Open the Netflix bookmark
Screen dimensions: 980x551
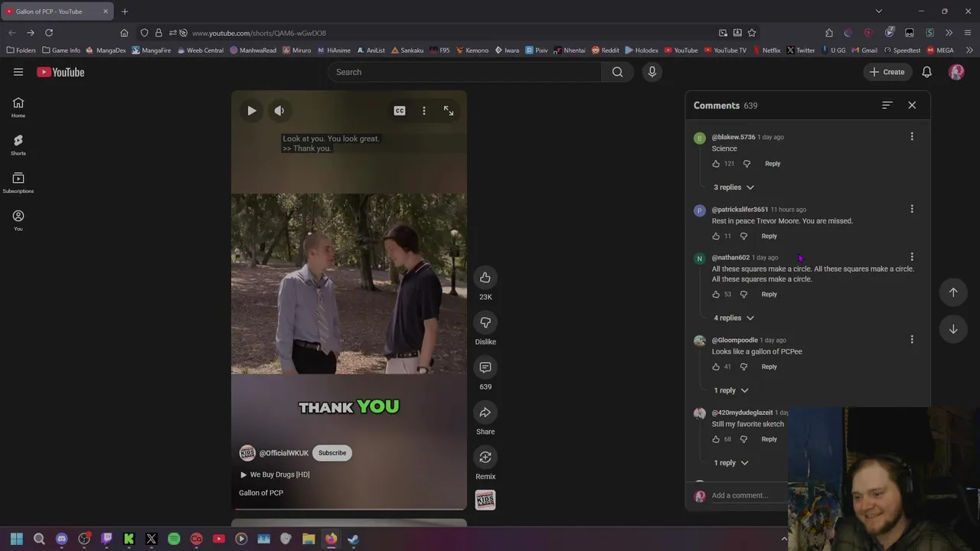766,51
